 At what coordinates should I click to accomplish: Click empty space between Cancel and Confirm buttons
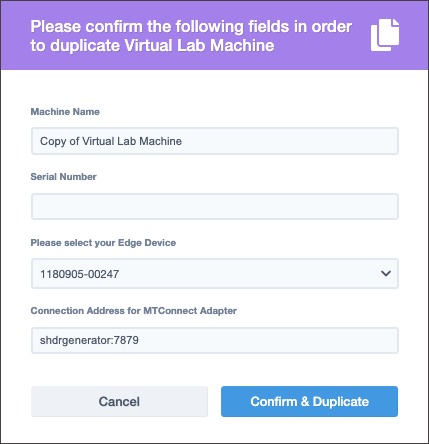point(214,401)
